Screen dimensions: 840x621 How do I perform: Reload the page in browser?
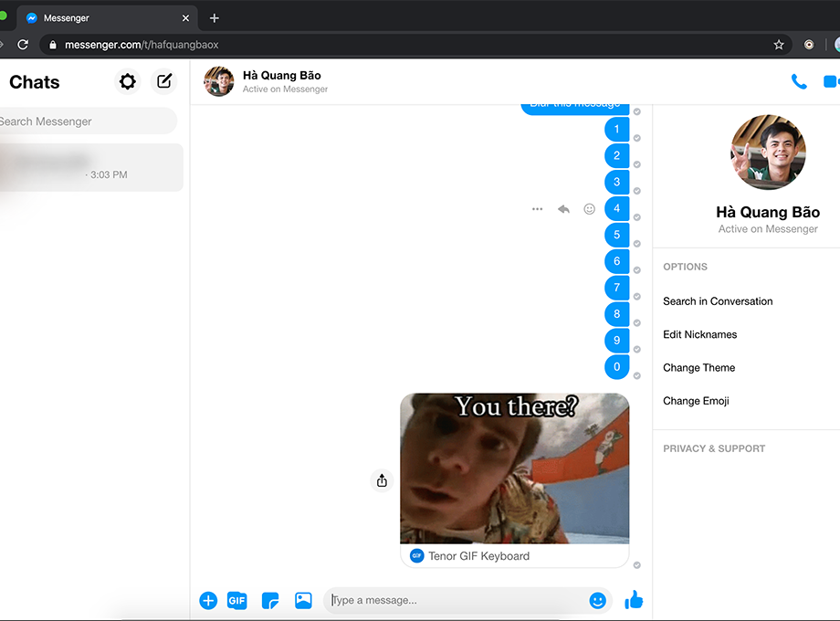(23, 45)
